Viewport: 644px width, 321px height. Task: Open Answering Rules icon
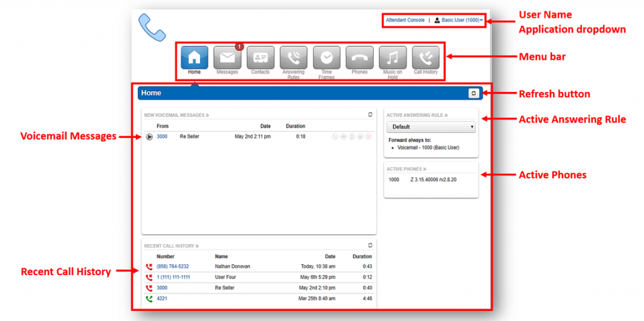pos(293,57)
